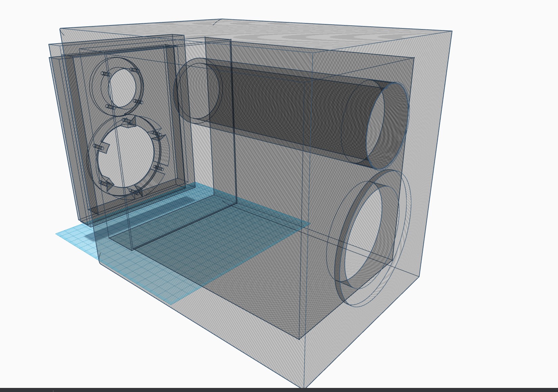Click the blue workplane grid
Viewport: 558px width, 392px height.
[183, 243]
